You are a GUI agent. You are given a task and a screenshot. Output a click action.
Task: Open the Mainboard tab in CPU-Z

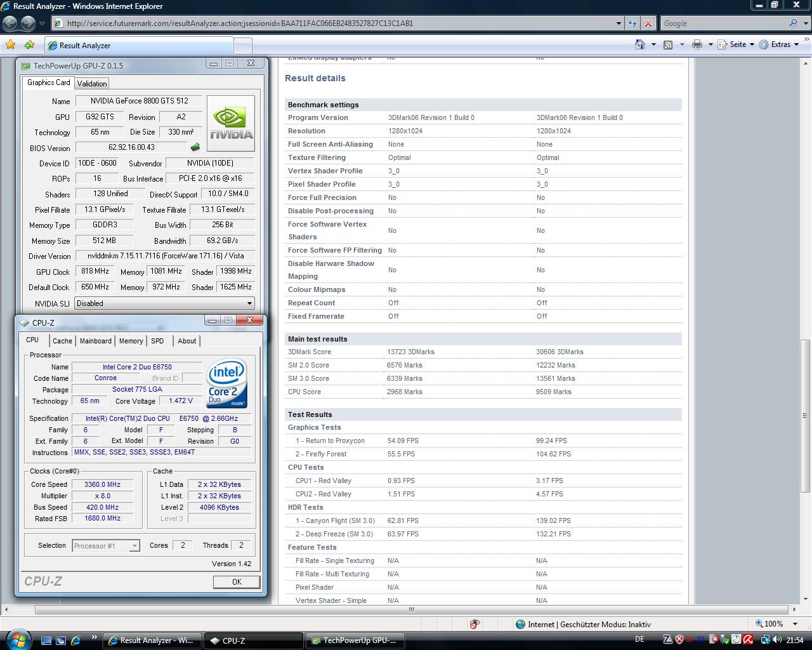coord(96,341)
